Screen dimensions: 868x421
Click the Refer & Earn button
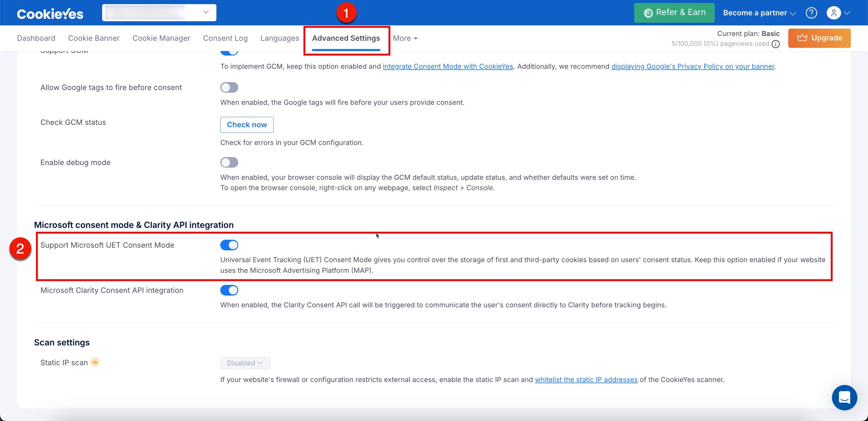pyautogui.click(x=674, y=12)
